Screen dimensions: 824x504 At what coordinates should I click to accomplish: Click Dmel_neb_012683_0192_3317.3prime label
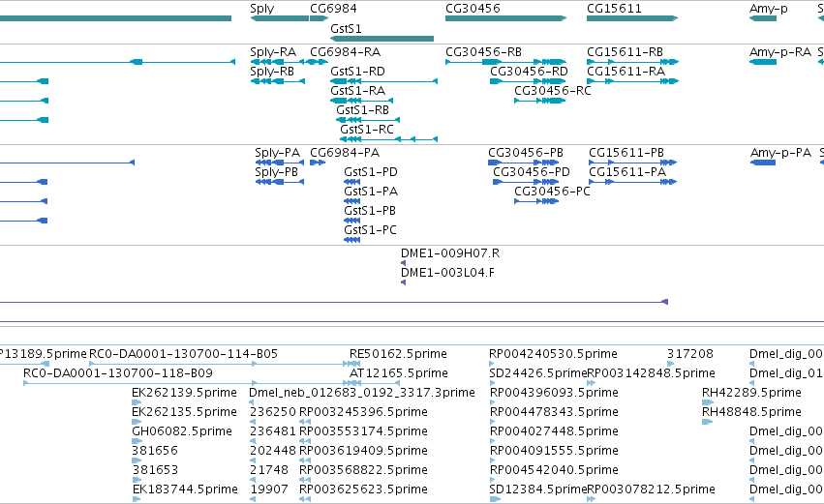click(x=362, y=393)
